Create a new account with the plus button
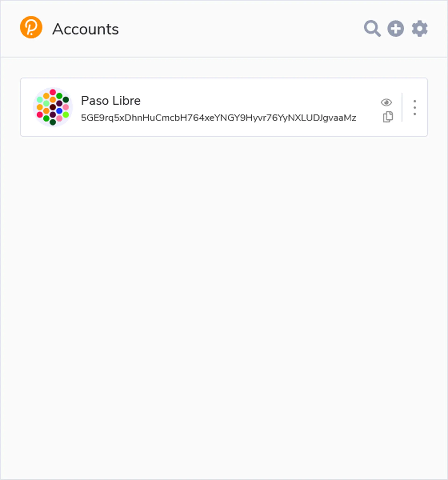 coord(396,28)
